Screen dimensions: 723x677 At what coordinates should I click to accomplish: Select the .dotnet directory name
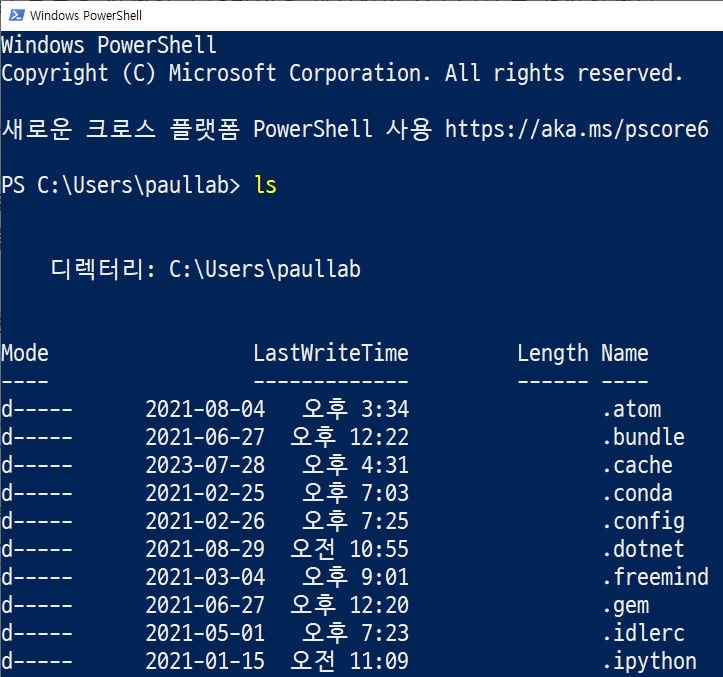point(643,549)
